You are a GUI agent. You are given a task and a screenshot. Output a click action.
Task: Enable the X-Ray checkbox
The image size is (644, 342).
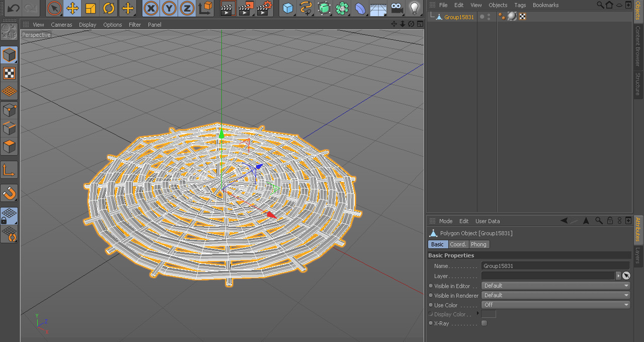[x=484, y=323]
